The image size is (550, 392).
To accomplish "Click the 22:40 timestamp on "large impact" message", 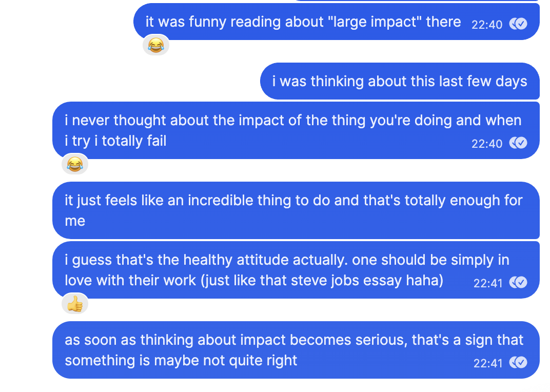I will pyautogui.click(x=486, y=24).
